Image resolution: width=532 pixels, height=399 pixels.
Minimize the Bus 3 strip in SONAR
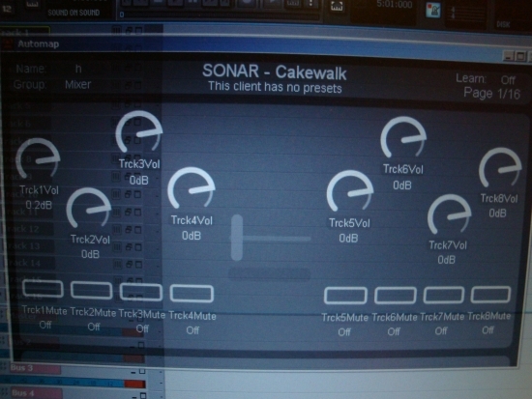pyautogui.click(x=133, y=372)
